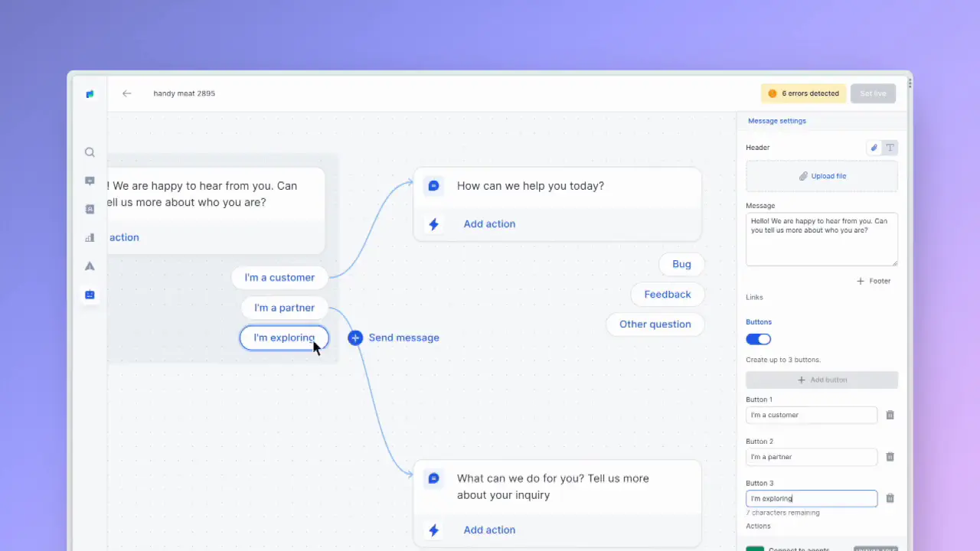
Task: Click lightning icon on 'What can we do' node
Action: [x=433, y=530]
